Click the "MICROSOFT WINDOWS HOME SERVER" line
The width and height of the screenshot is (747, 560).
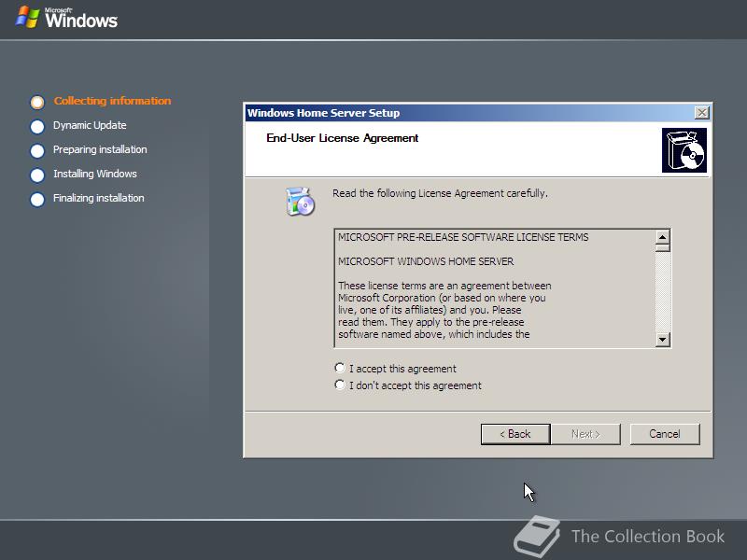pyautogui.click(x=426, y=261)
